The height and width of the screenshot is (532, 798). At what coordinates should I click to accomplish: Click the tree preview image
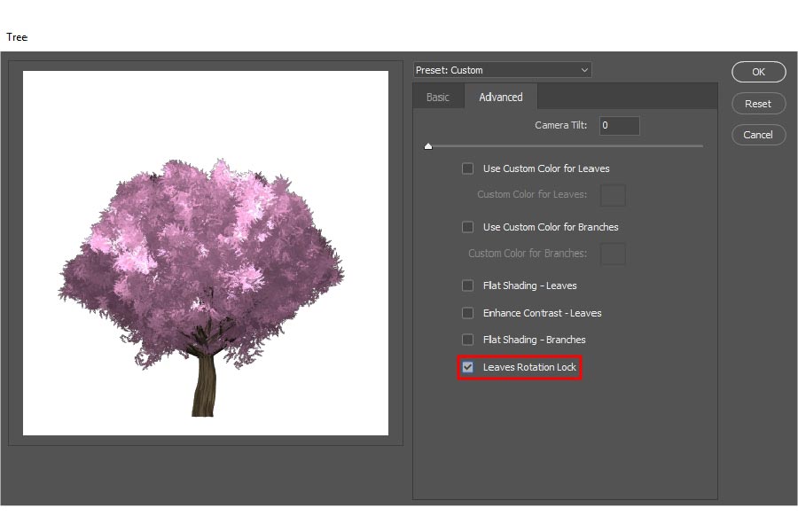tap(206, 253)
